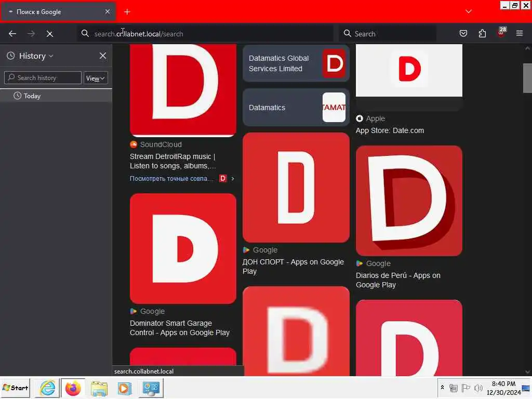532x399 pixels.
Task: Click the page vertical scrollbar thumb
Action: click(x=527, y=78)
